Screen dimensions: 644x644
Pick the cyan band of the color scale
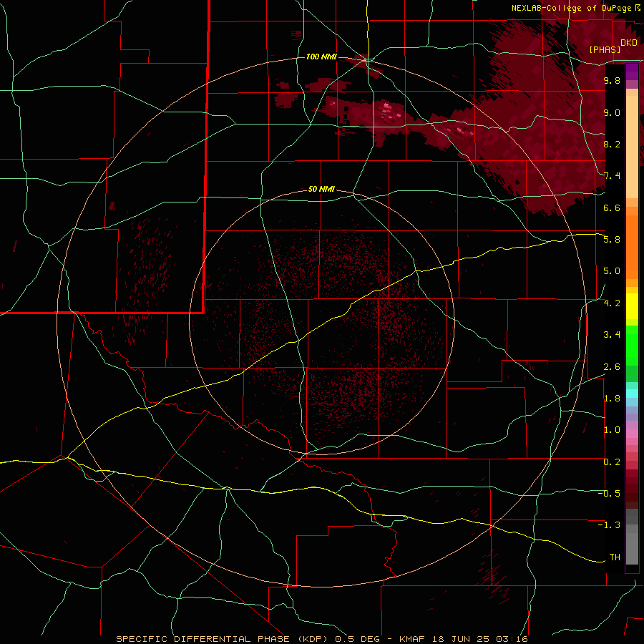(x=632, y=393)
